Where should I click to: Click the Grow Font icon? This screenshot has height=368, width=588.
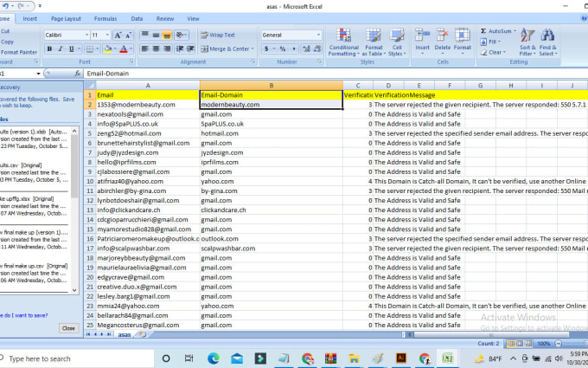point(118,35)
